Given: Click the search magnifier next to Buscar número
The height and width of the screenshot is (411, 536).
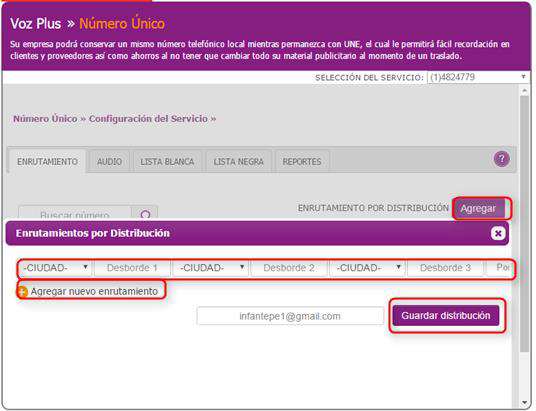Looking at the screenshot, I should click(x=145, y=214).
